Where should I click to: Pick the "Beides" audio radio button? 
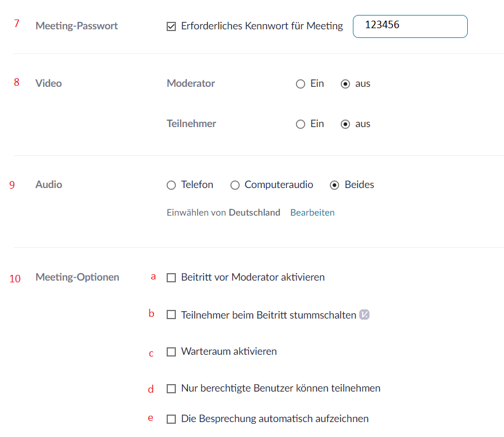(334, 185)
